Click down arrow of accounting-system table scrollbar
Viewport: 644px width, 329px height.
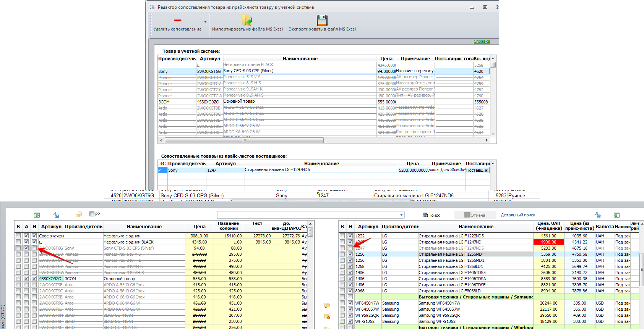[493, 134]
